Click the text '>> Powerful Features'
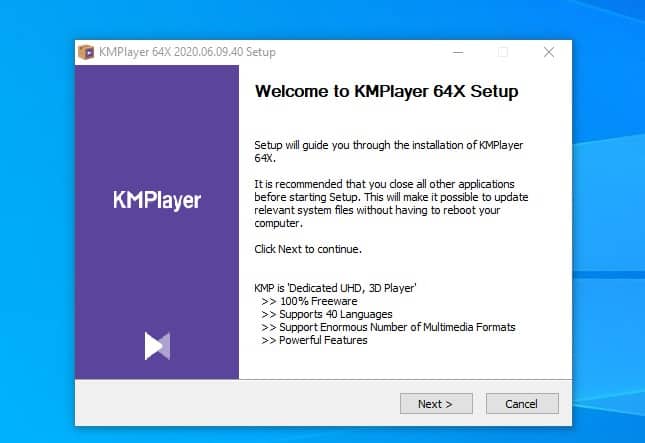Image resolution: width=645 pixels, height=443 pixels. tap(314, 340)
